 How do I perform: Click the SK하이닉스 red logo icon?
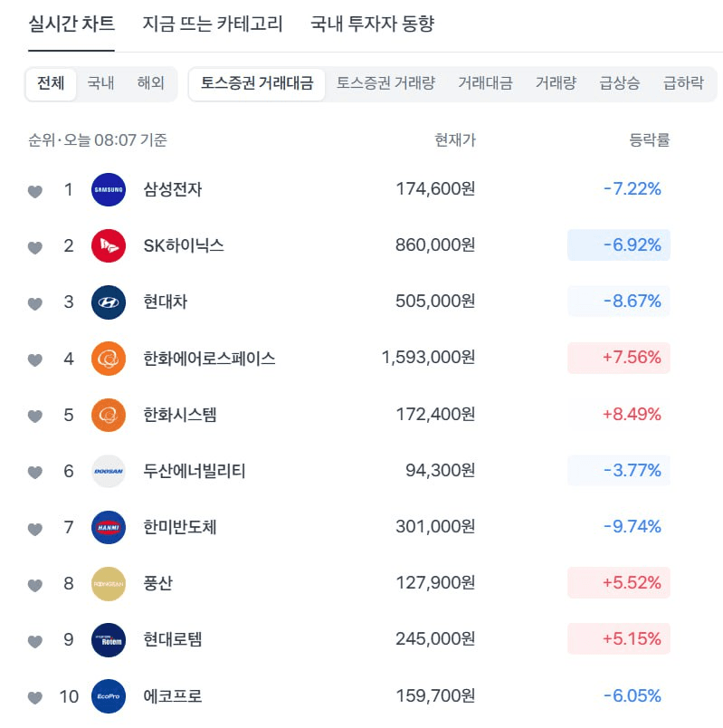tap(109, 246)
